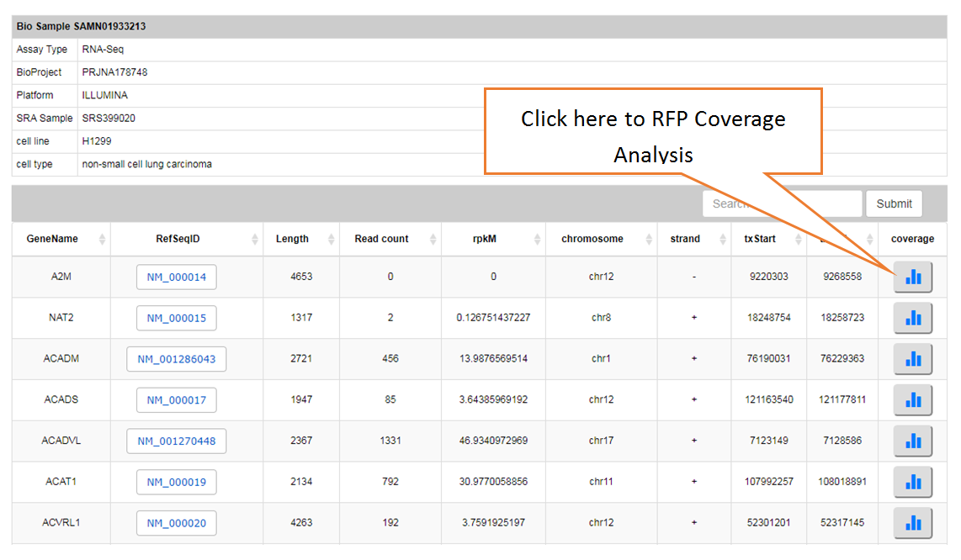Click the Submit search button
961x560 pixels.
coord(894,204)
